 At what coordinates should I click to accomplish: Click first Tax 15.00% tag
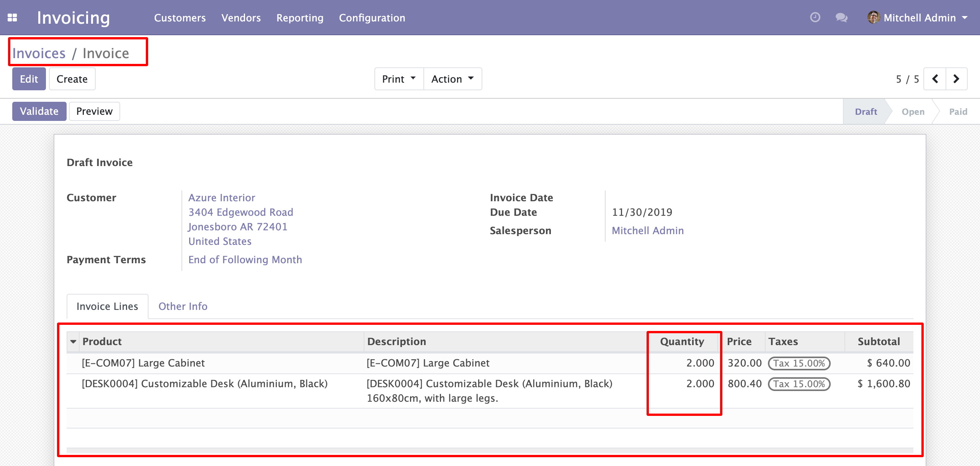(x=799, y=363)
